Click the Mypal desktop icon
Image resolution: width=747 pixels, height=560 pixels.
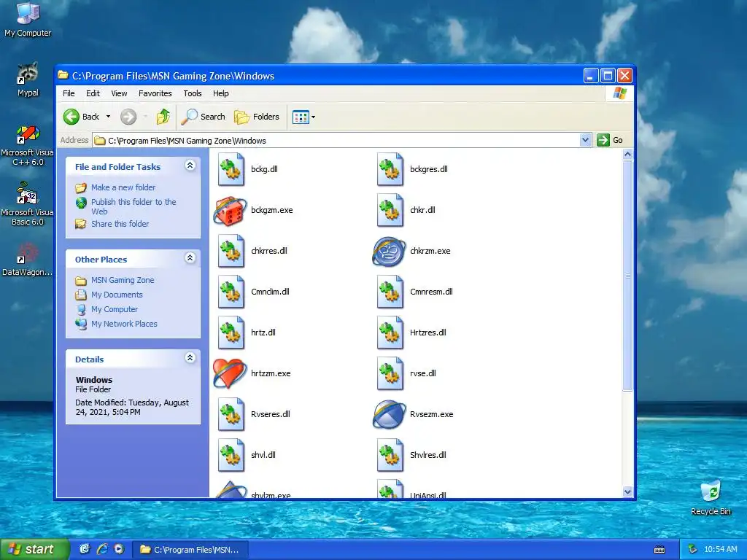pos(28,79)
